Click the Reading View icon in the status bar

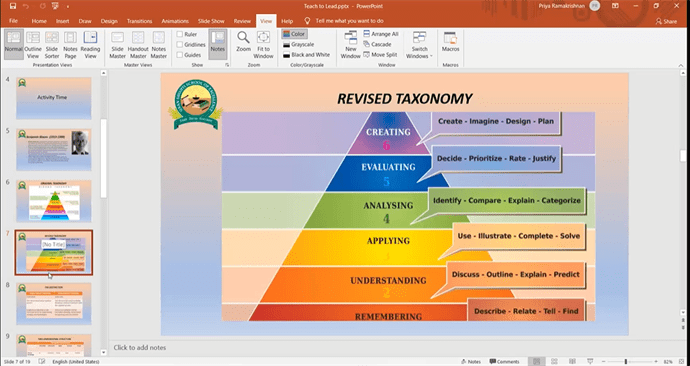pos(572,362)
